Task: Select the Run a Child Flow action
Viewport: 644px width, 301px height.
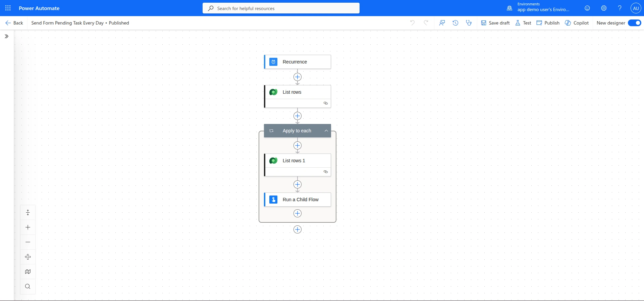Action: (298, 200)
